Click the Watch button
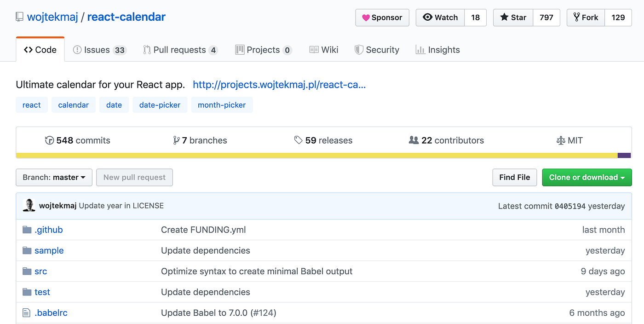 coord(440,17)
